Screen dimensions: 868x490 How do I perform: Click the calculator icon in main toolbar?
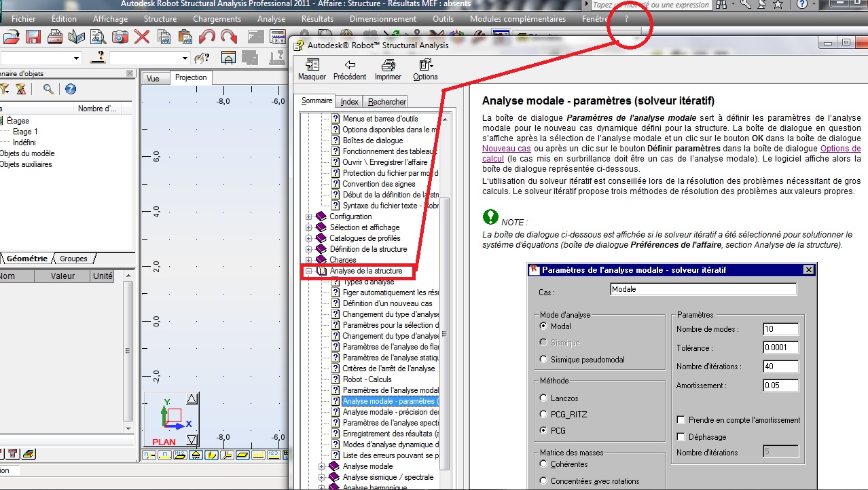pos(277,37)
